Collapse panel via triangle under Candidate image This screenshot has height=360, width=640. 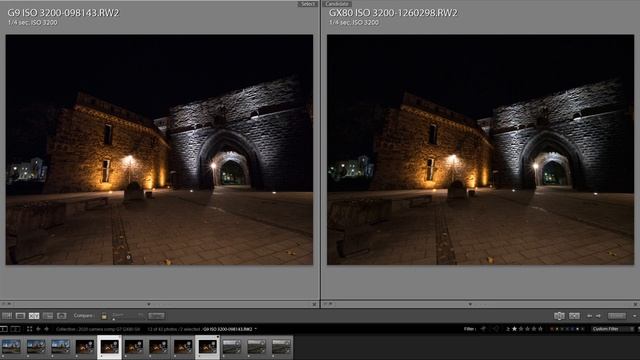pos(470,304)
